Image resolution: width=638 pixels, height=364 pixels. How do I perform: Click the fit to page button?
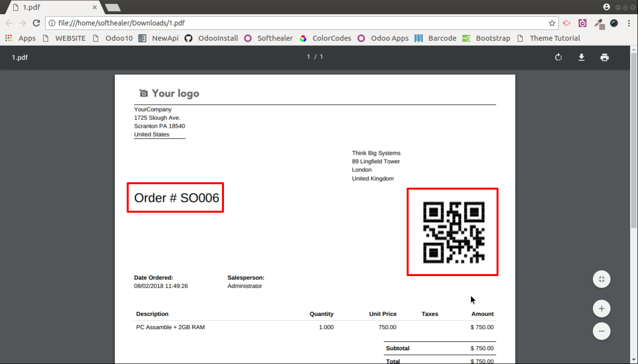pos(602,280)
